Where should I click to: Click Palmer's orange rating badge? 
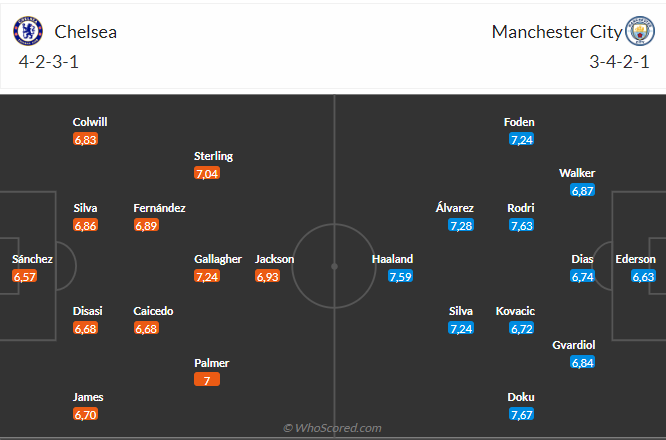point(207,379)
